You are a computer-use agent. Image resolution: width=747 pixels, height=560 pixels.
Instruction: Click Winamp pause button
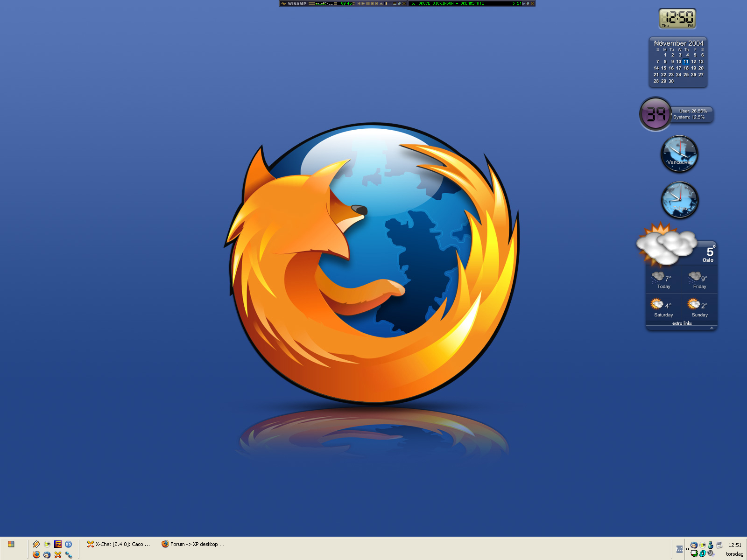coord(368,3)
